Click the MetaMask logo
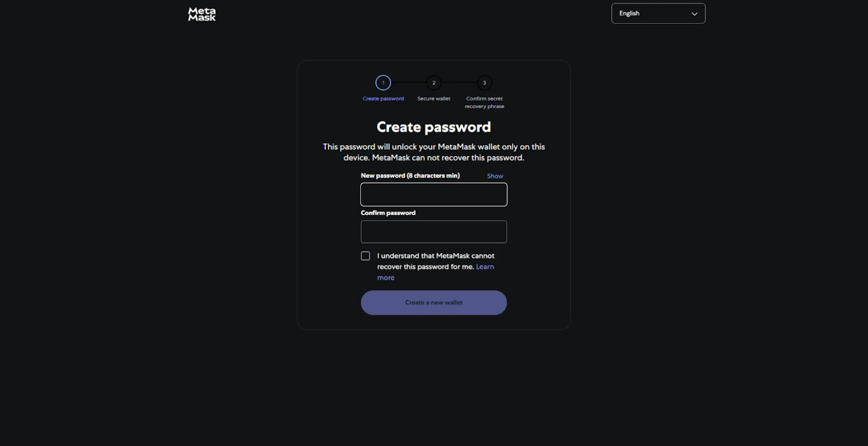Image resolution: width=868 pixels, height=446 pixels. click(201, 14)
